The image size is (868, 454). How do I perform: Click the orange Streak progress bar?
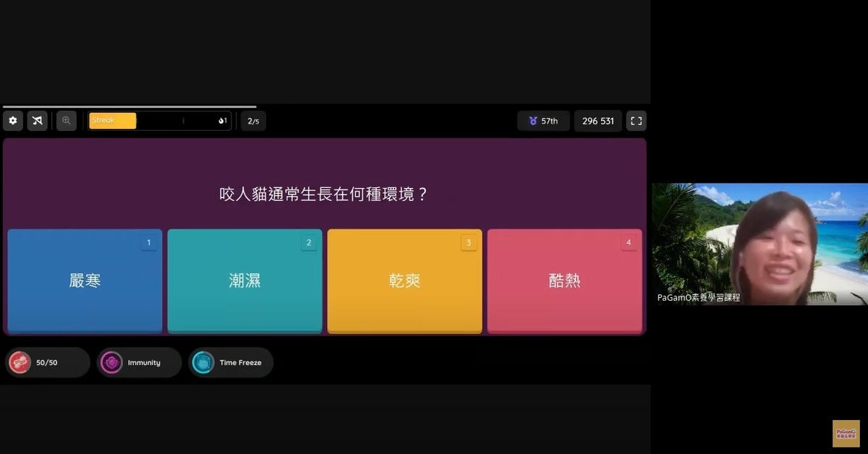pos(113,121)
